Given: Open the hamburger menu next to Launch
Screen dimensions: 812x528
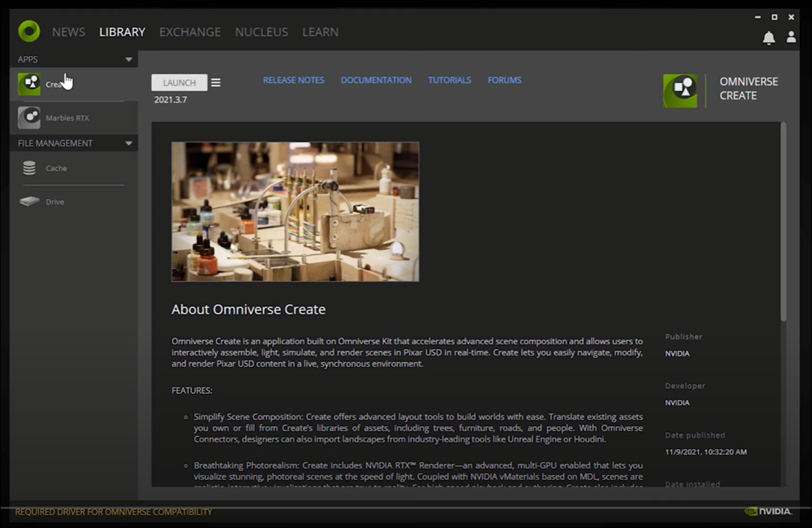Looking at the screenshot, I should click(x=216, y=82).
